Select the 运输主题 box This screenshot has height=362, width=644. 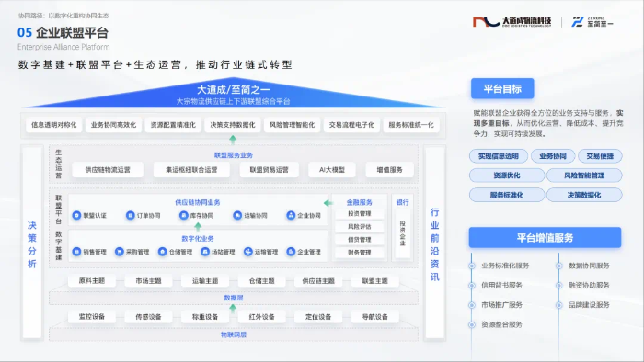[205, 281]
